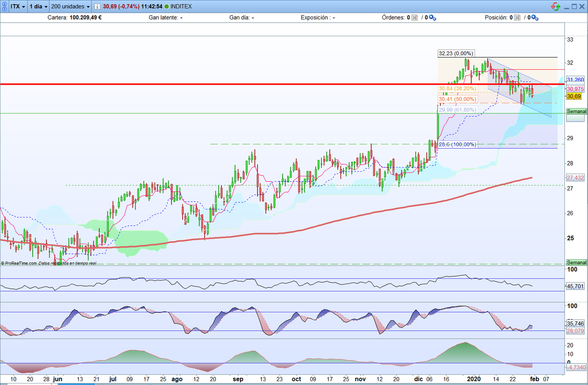Viewport: 588px width, 385px height.
Task: Click the 'dic' month label on time axis
Action: [x=418, y=379]
